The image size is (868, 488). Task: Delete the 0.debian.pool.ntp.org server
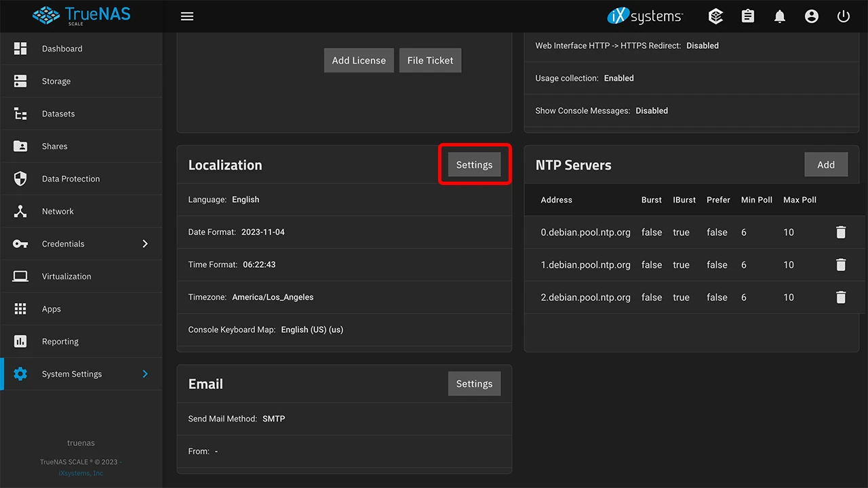841,232
